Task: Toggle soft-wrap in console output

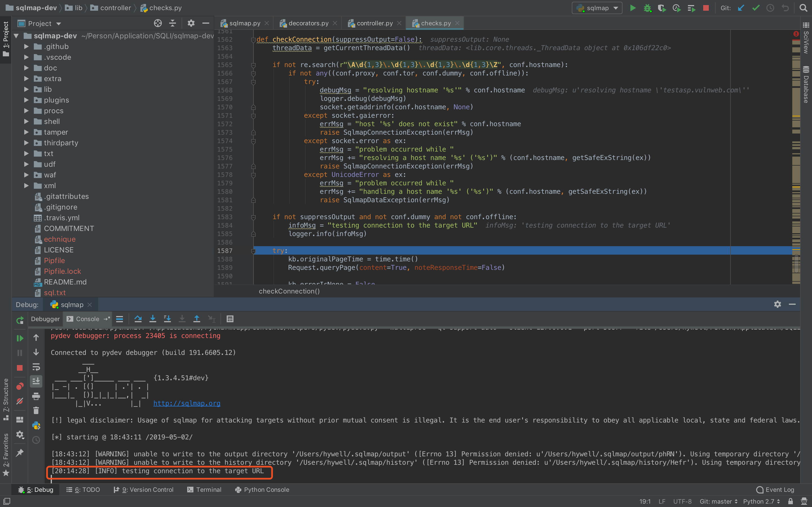Action: click(36, 367)
